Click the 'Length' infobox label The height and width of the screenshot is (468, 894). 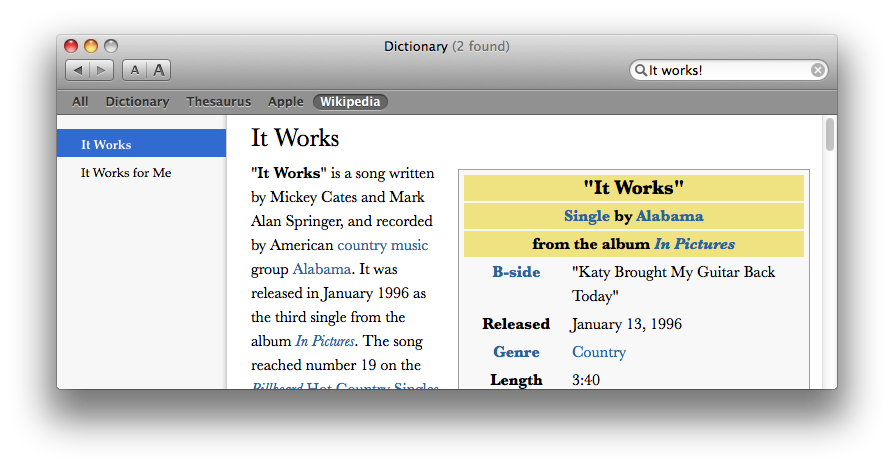pyautogui.click(x=516, y=380)
